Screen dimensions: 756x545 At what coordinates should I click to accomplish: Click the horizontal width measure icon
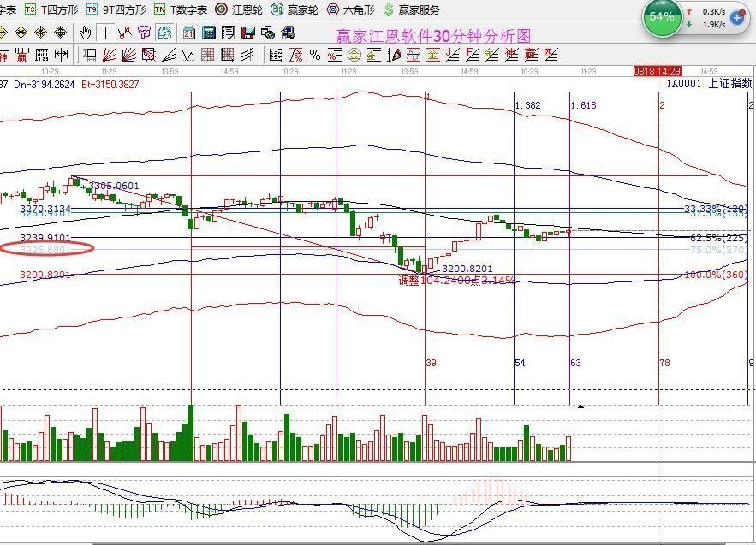[62, 55]
